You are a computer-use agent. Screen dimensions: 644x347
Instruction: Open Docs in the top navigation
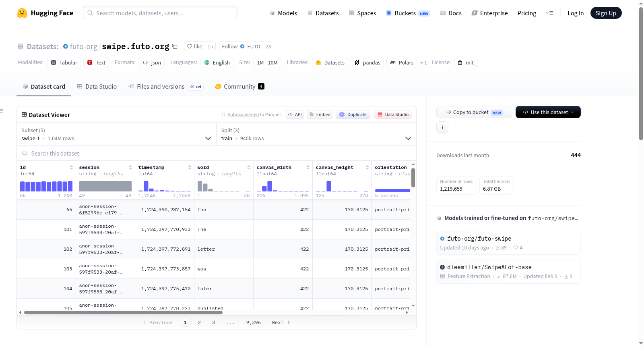point(450,13)
